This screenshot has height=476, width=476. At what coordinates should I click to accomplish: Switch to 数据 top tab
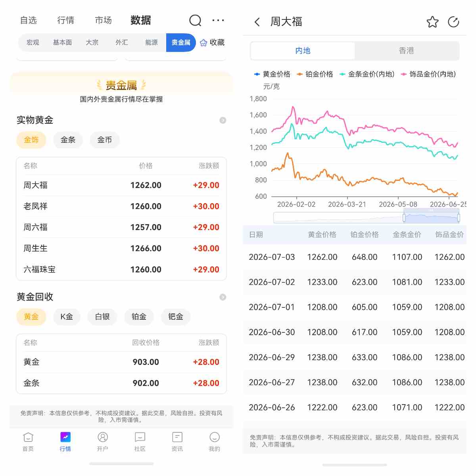[x=141, y=20]
